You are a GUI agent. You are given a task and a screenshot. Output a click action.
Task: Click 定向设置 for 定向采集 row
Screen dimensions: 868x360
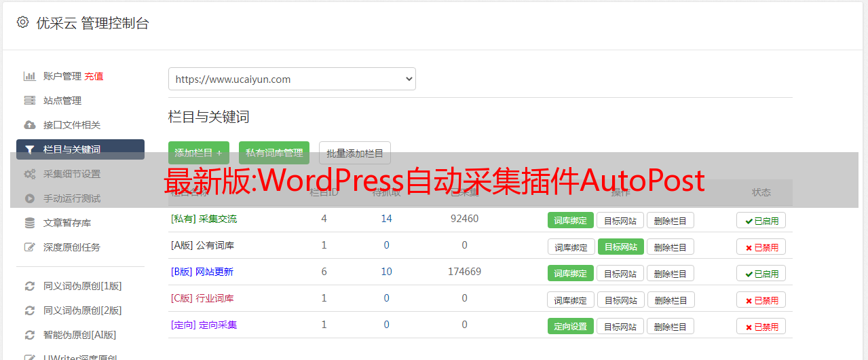[570, 326]
